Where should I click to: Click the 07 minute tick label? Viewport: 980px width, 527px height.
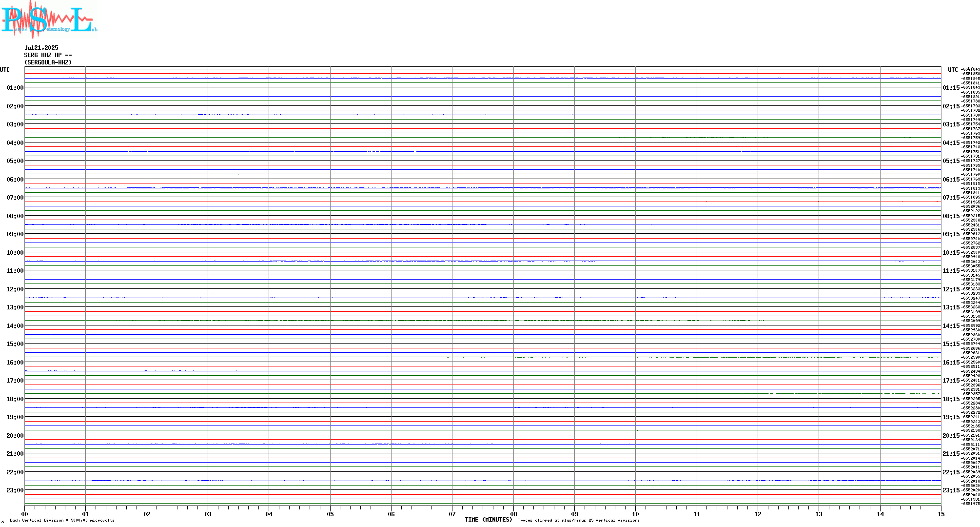(452, 514)
